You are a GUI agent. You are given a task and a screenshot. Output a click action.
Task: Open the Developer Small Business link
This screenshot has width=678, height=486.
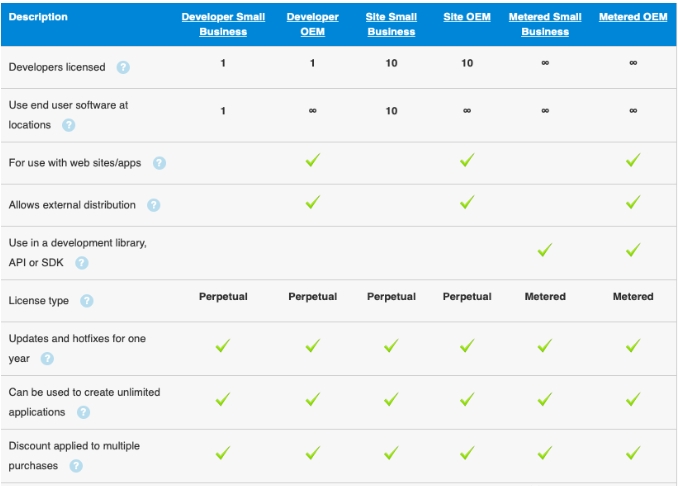223,24
